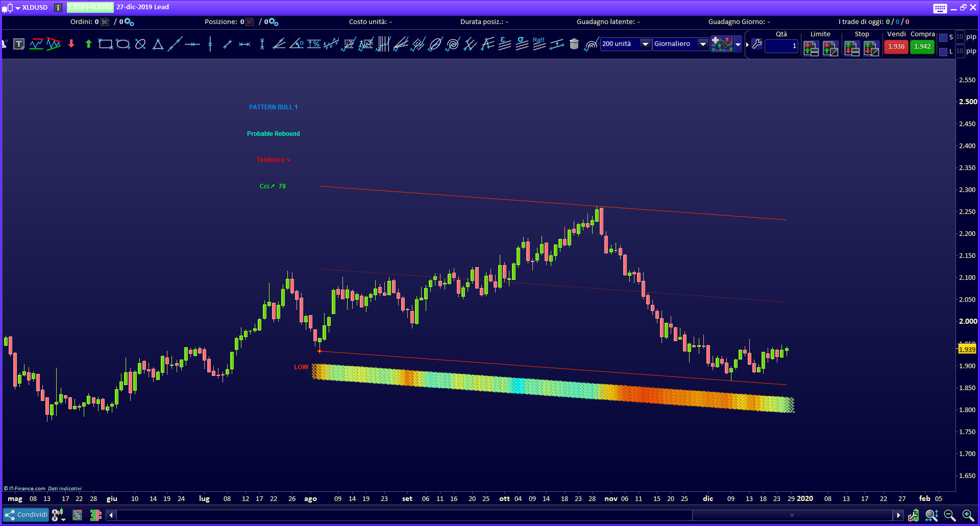Click the trash can delete-objects icon
The height and width of the screenshot is (526, 980).
(x=574, y=44)
